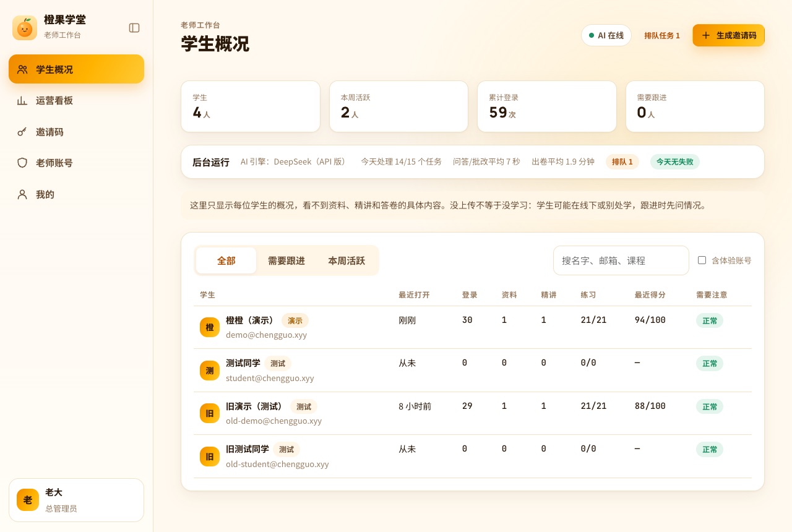Click AI 引擎：DeepSeek（API 版）text

pyautogui.click(x=295, y=161)
